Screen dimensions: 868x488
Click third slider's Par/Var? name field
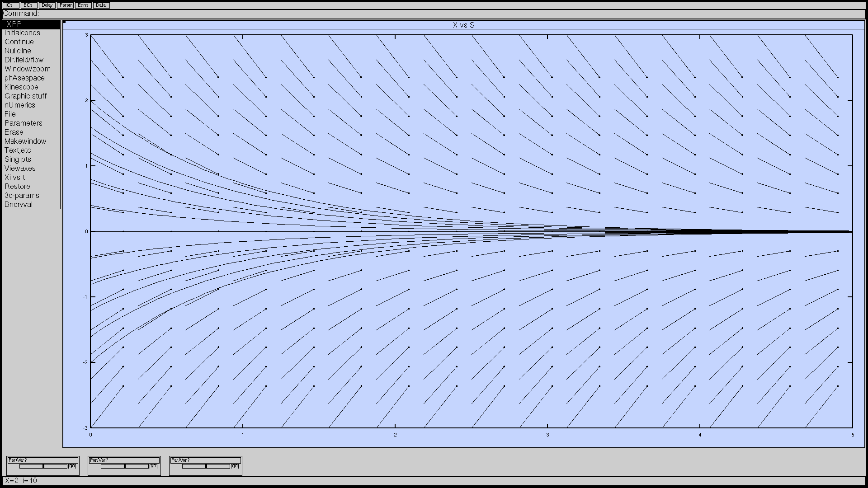click(x=206, y=460)
